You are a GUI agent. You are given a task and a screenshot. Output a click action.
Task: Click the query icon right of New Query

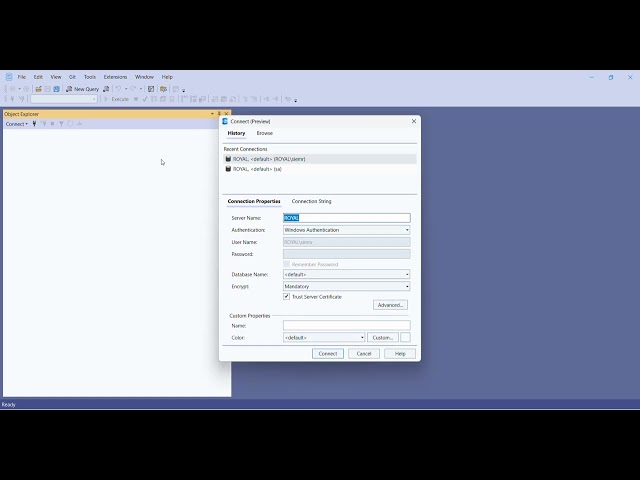(x=106, y=89)
